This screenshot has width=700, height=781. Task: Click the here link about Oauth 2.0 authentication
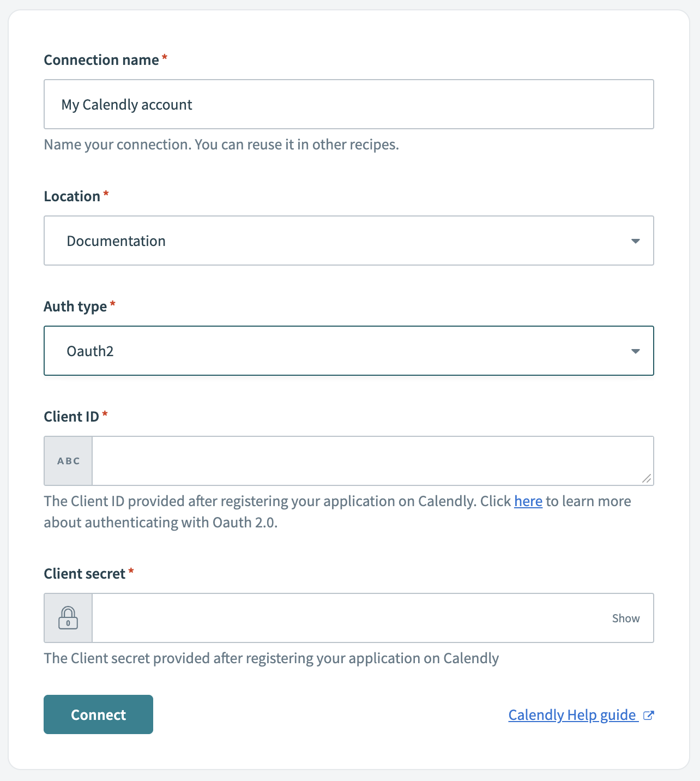pos(528,501)
